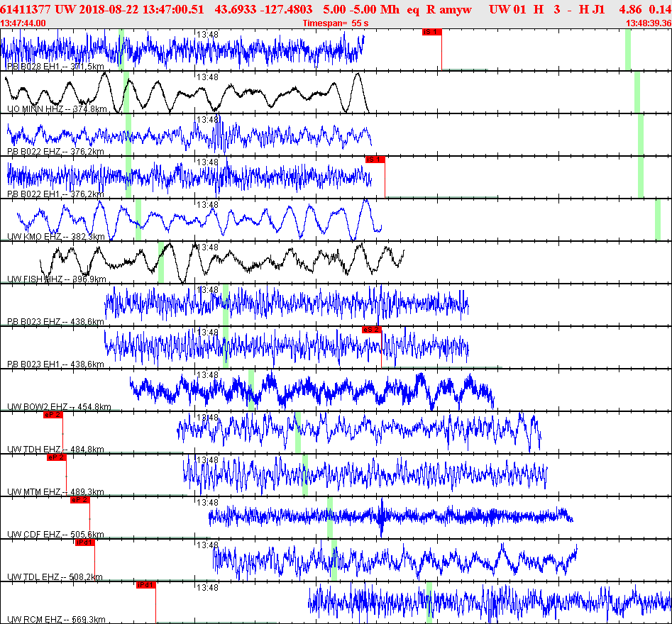Click the UO MINN HHZ station label
This screenshot has width=672, height=624.
click(x=57, y=108)
